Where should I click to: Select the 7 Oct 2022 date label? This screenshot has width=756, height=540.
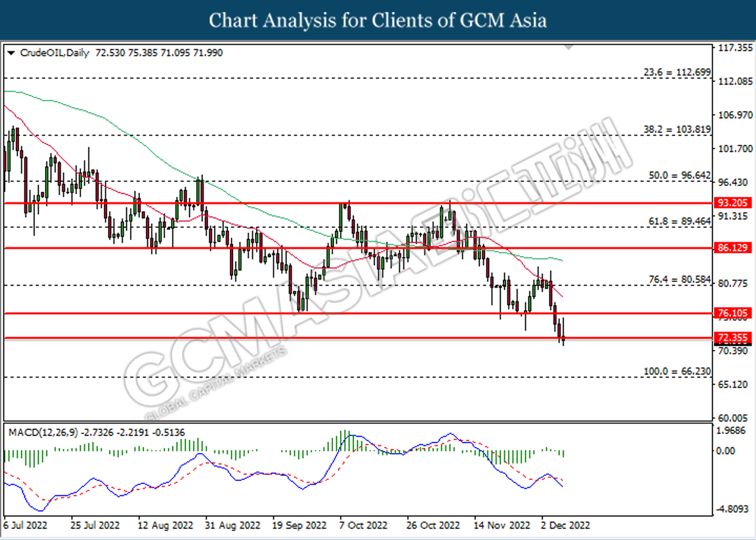363,525
